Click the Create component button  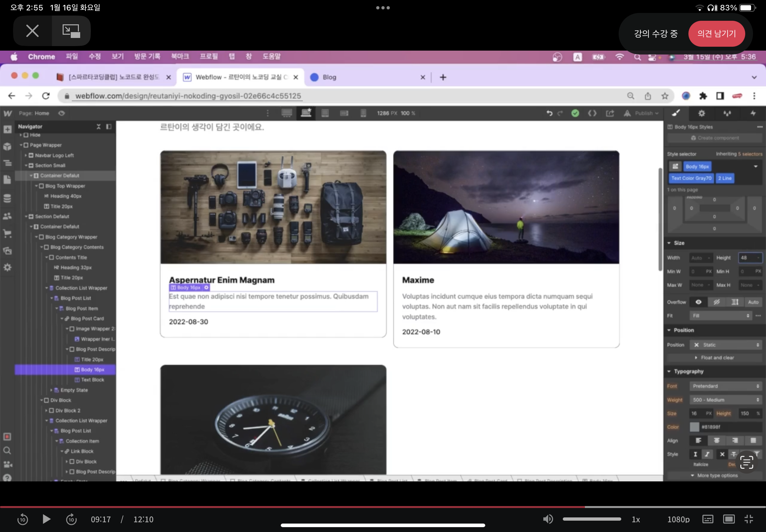714,138
